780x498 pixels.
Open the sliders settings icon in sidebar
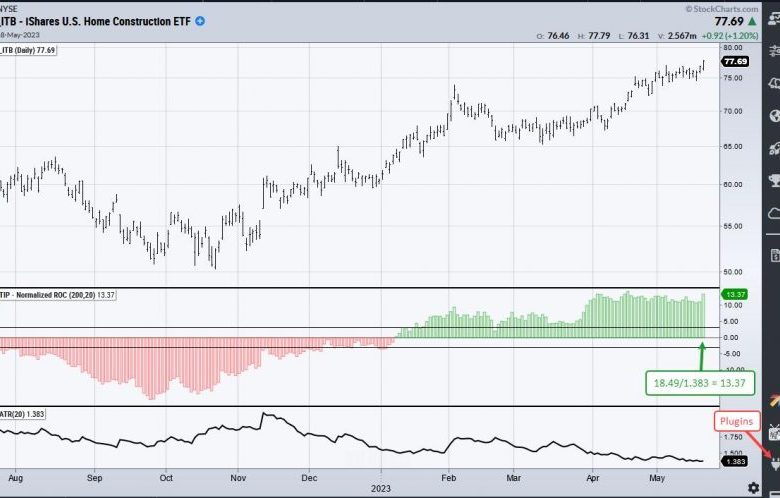(x=775, y=50)
